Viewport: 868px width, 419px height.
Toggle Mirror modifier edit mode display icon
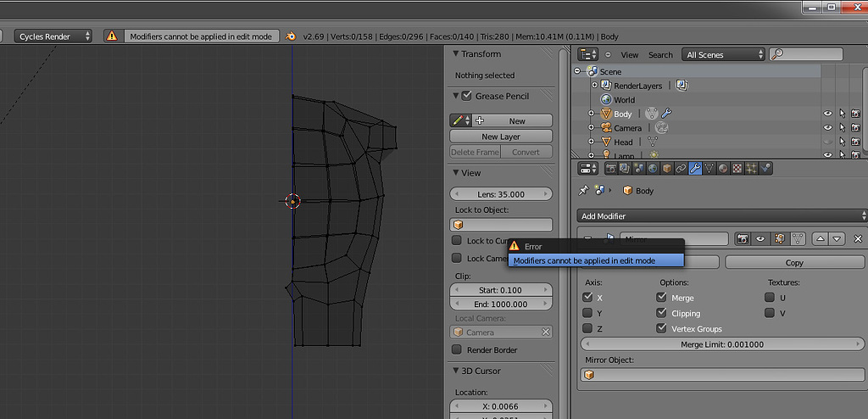780,239
